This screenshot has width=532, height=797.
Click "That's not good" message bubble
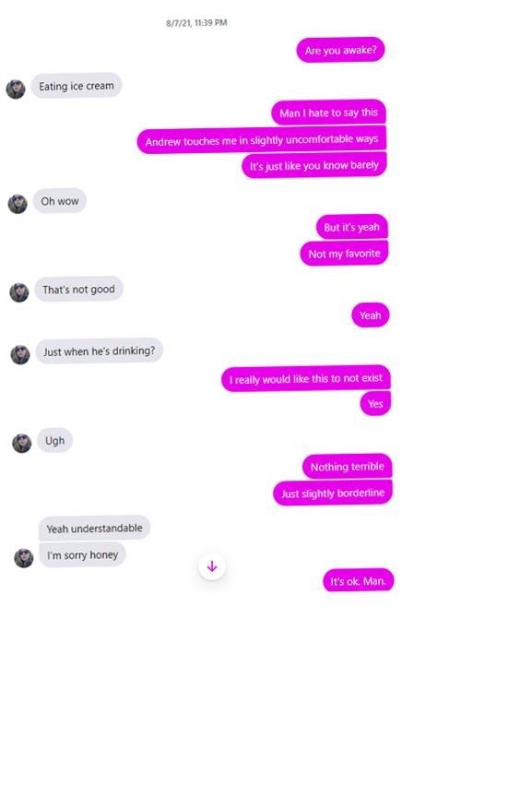(78, 290)
